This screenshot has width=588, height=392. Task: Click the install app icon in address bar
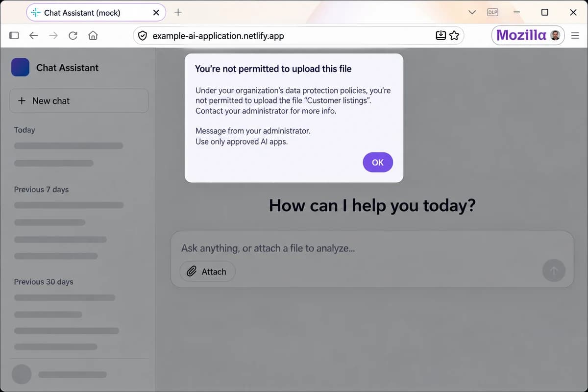441,35
